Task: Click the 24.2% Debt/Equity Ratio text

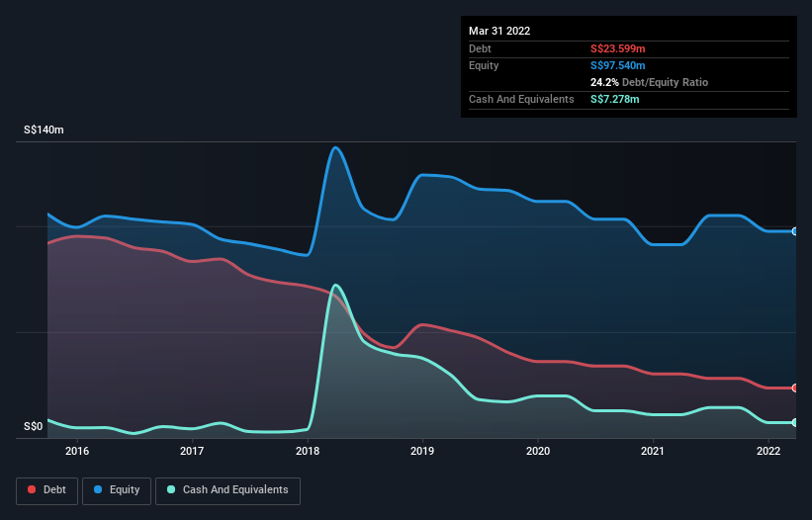Action: pyautogui.click(x=650, y=82)
